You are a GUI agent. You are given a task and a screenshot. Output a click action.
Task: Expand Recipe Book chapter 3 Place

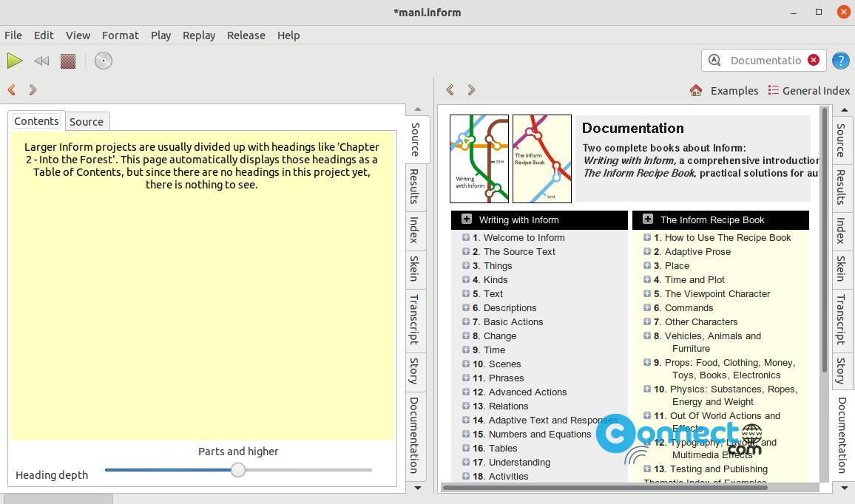point(646,266)
